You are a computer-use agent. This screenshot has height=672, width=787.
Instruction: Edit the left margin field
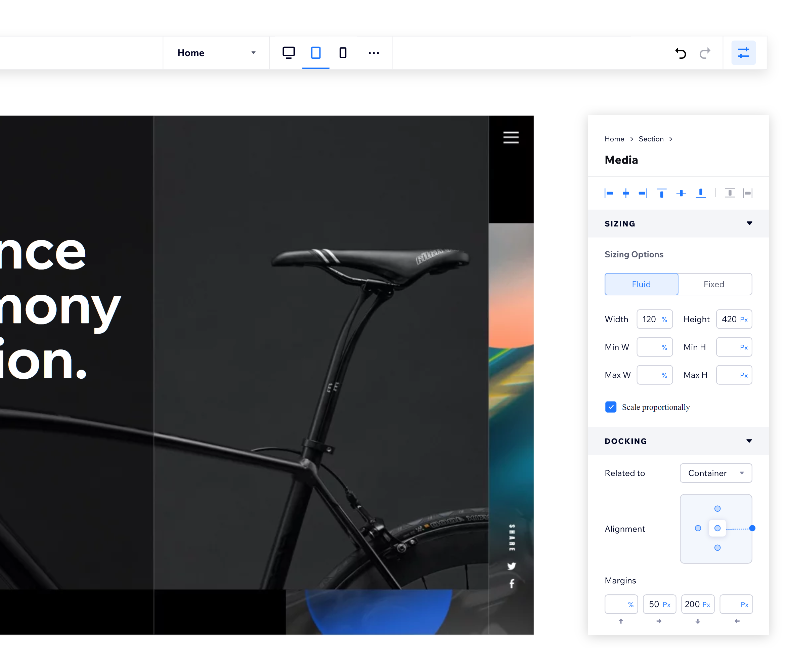coord(736,604)
